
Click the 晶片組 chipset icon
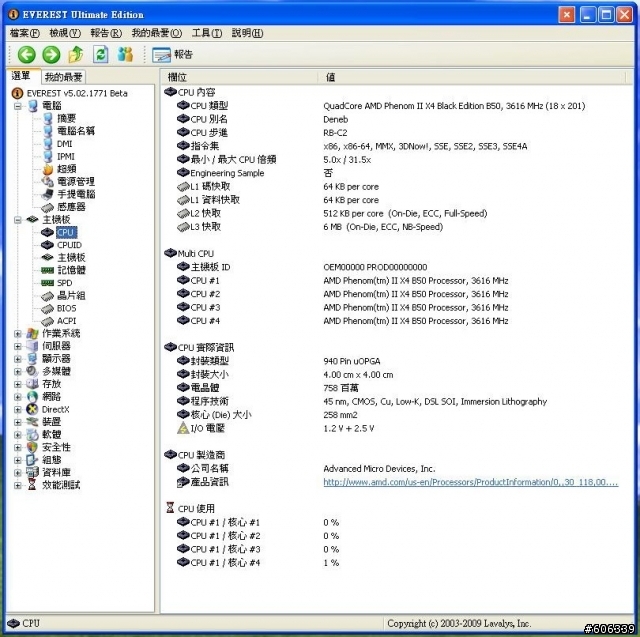(48, 296)
